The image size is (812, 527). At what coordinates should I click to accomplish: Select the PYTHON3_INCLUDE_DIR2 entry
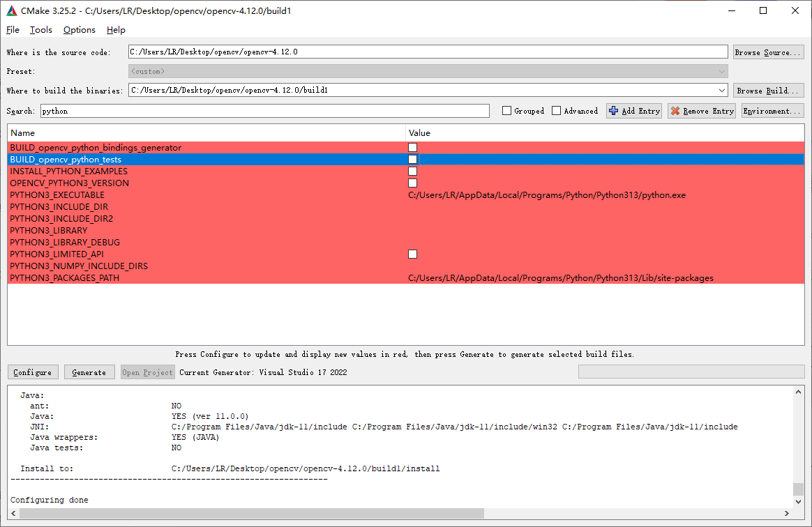[x=406, y=219]
